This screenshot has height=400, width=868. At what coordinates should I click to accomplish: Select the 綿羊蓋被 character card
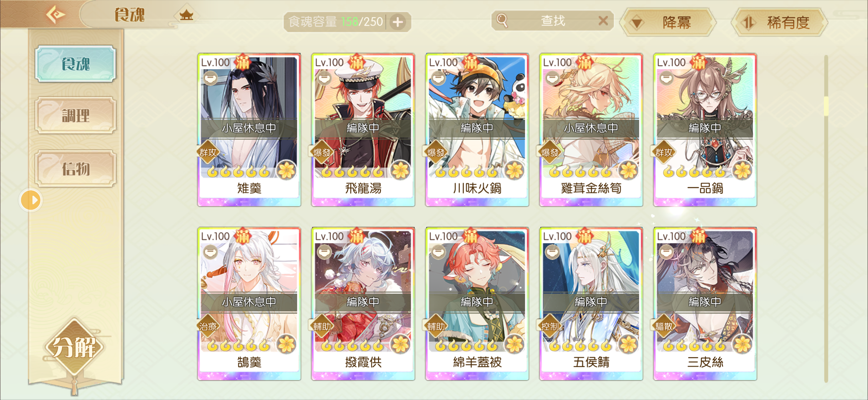(x=477, y=304)
